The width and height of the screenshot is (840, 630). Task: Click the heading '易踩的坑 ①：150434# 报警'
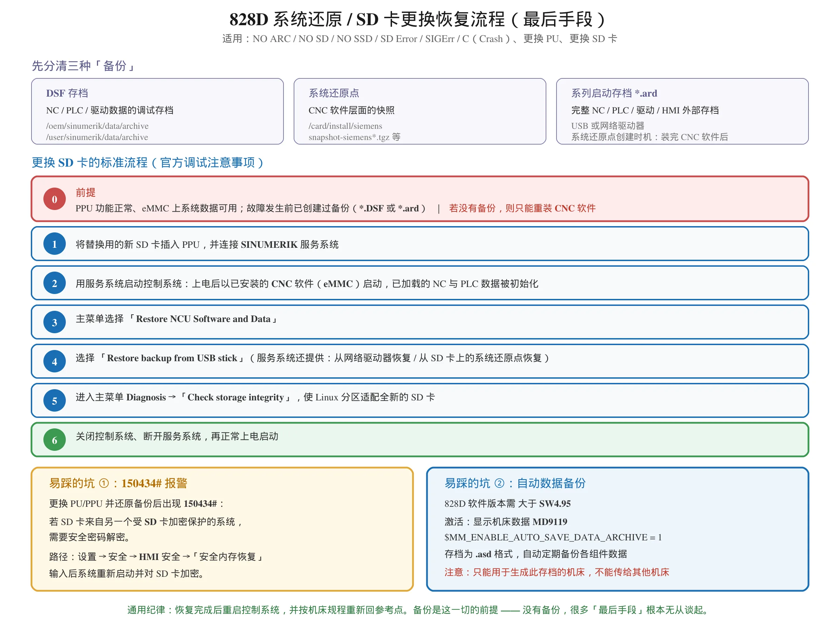[x=118, y=483]
